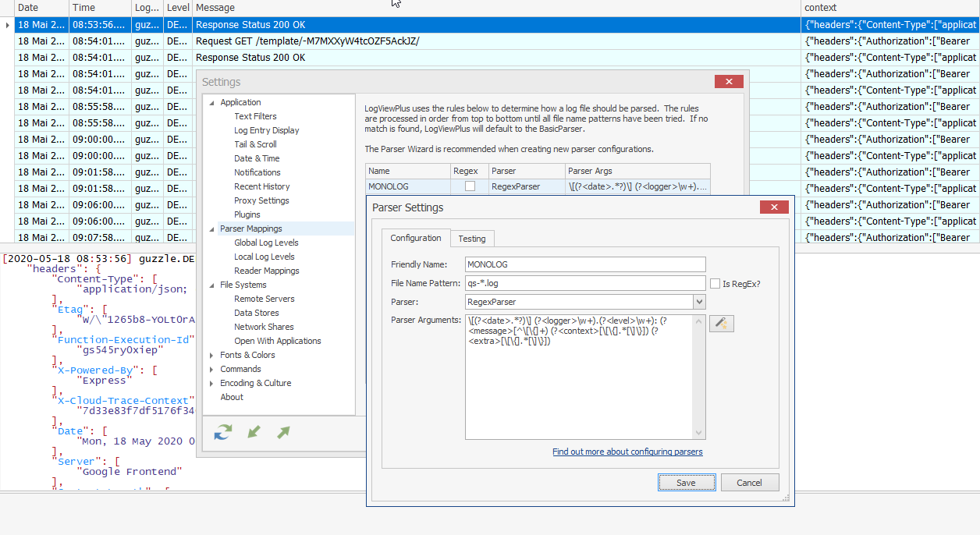Click the refresh settings icon in Settings window

point(223,432)
